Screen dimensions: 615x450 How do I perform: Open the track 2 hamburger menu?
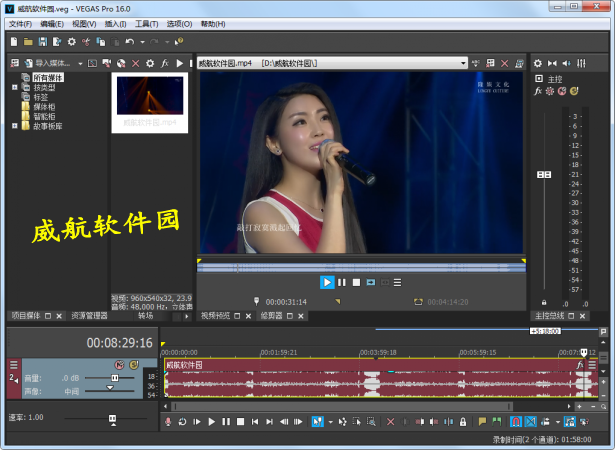click(x=14, y=365)
